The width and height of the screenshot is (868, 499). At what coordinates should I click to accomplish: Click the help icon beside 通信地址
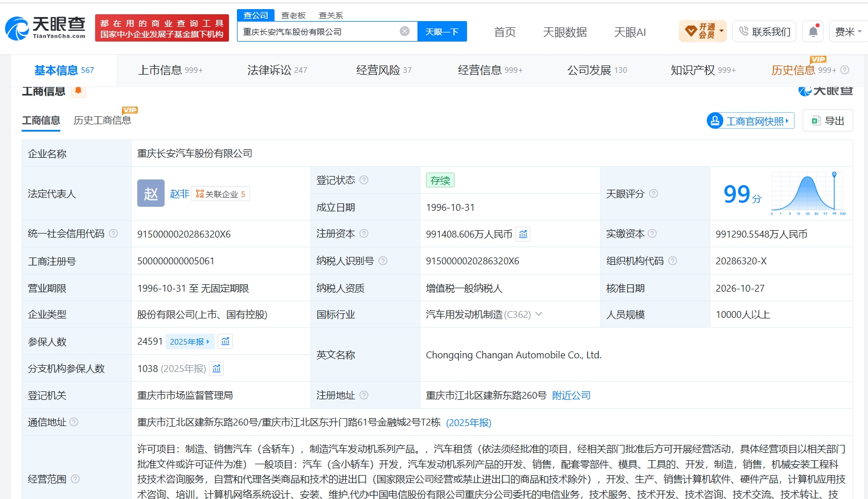tap(74, 422)
